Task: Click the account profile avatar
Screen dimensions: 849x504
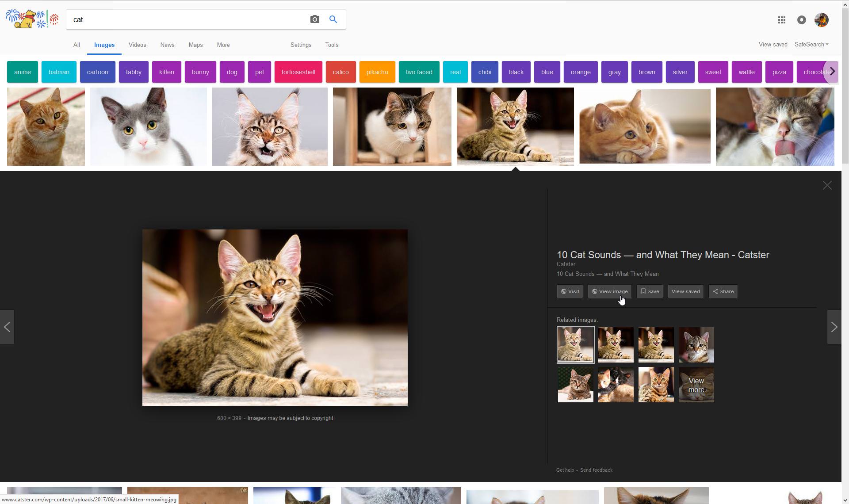Action: tap(821, 20)
